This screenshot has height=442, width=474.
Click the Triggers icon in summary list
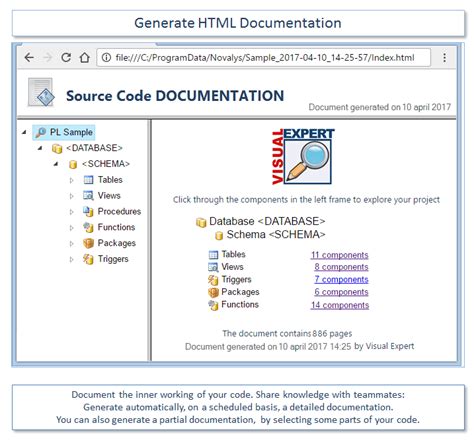[213, 280]
